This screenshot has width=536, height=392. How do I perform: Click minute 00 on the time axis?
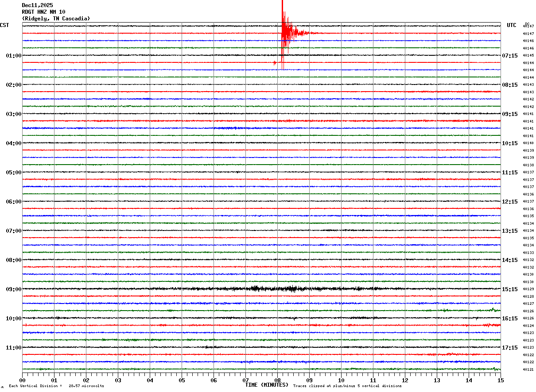coord(22,380)
